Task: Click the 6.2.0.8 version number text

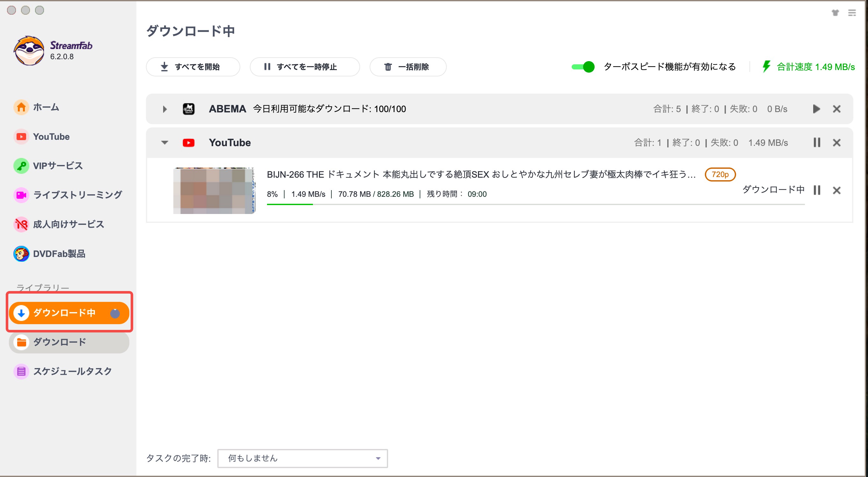Action: [x=62, y=57]
